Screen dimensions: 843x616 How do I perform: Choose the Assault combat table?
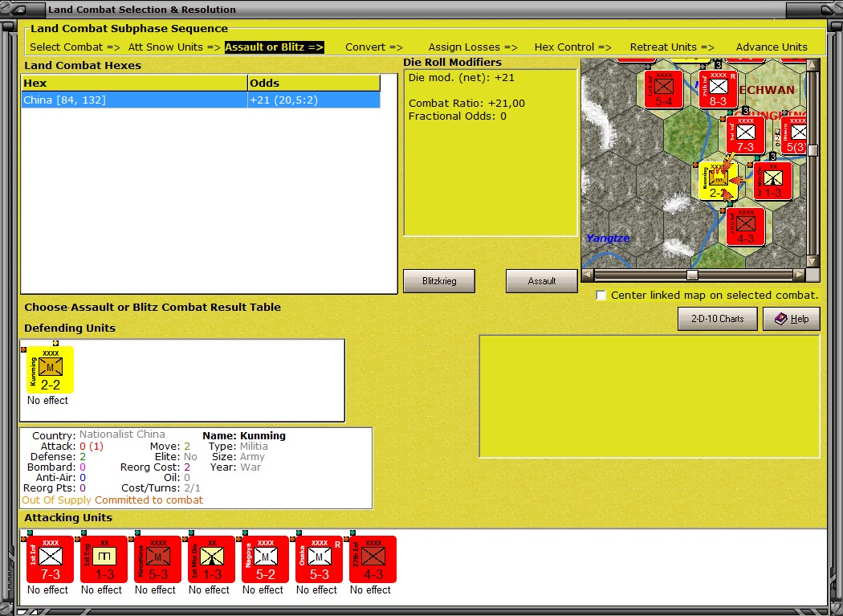pos(541,281)
